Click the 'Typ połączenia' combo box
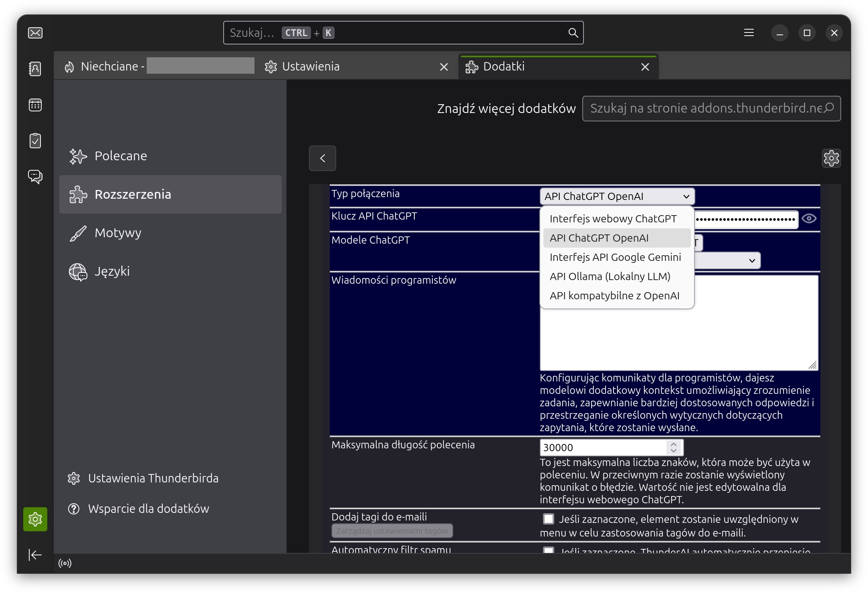This screenshot has height=593, width=868. (617, 196)
